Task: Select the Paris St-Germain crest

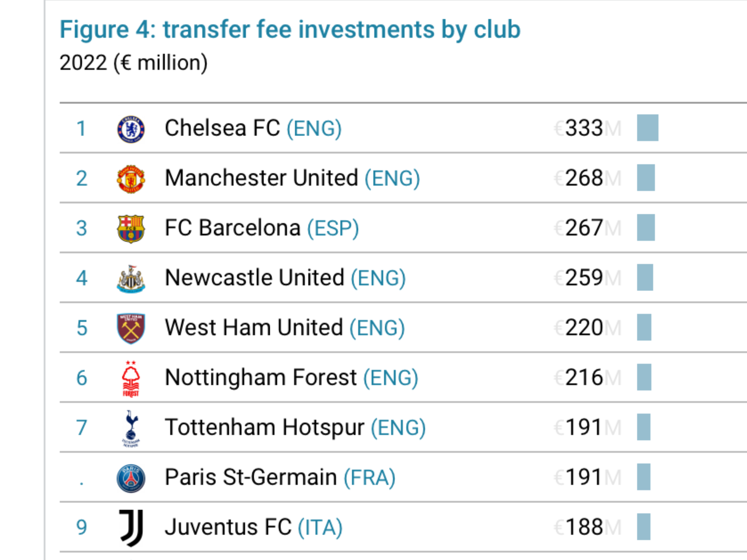Action: [x=131, y=478]
